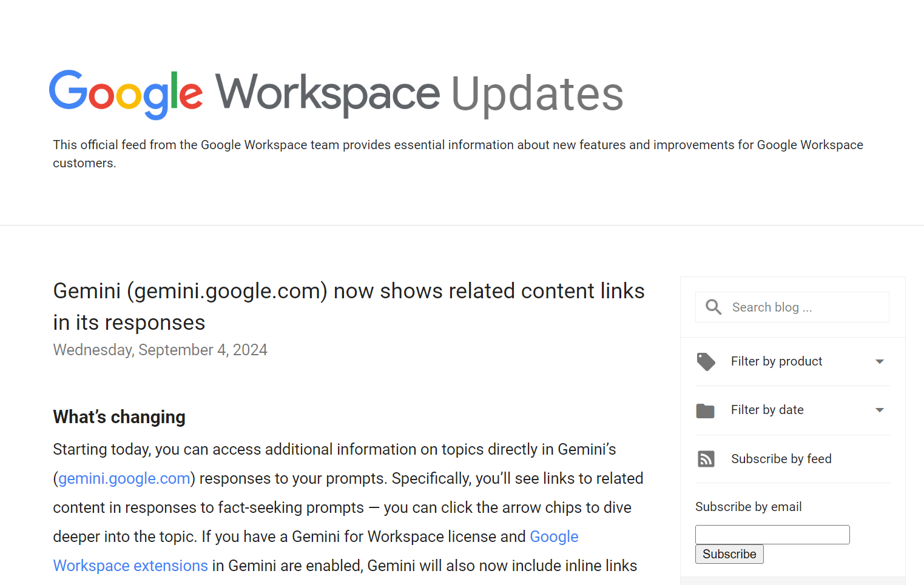Click the product tag icon
This screenshot has width=924, height=585.
(x=706, y=362)
